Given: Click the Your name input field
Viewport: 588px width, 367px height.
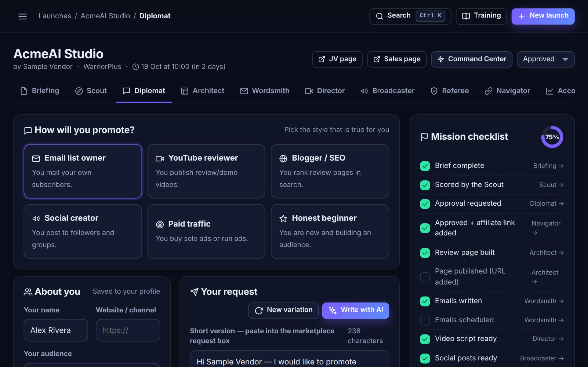Looking at the screenshot, I should (x=56, y=330).
